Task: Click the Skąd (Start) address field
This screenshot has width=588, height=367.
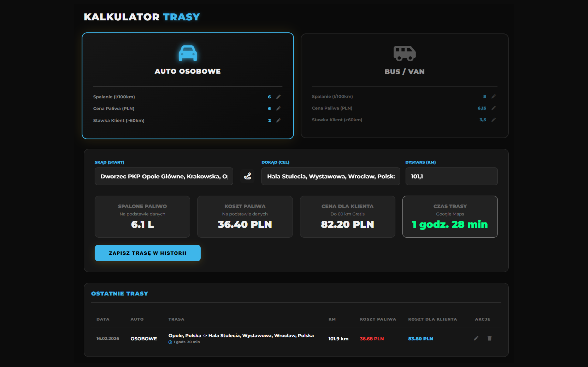Action: 164,176
